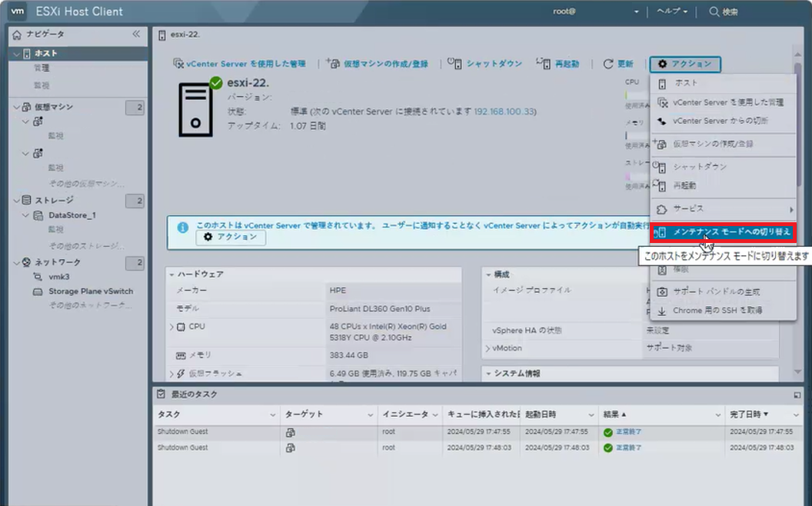The height and width of the screenshot is (506, 812).
Task: Open 正常終了 result at 17:48:03
Action: point(628,448)
